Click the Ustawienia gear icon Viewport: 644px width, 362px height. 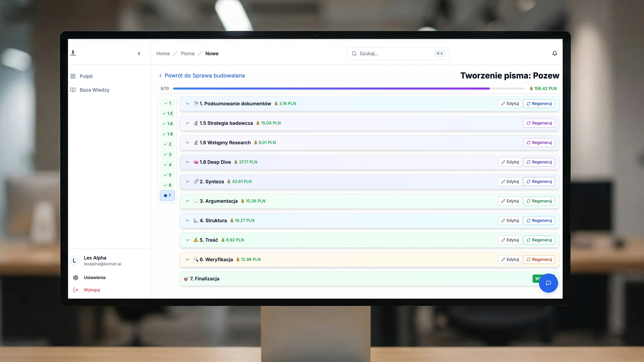76,277
